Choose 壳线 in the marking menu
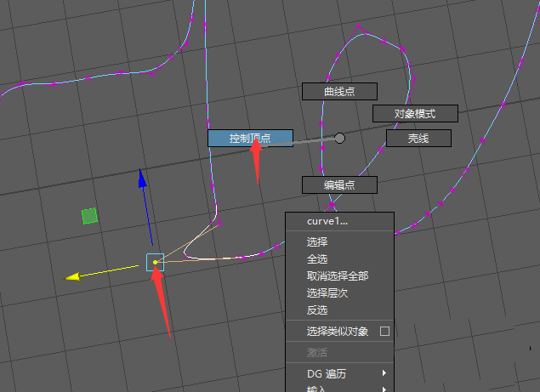 [418, 138]
